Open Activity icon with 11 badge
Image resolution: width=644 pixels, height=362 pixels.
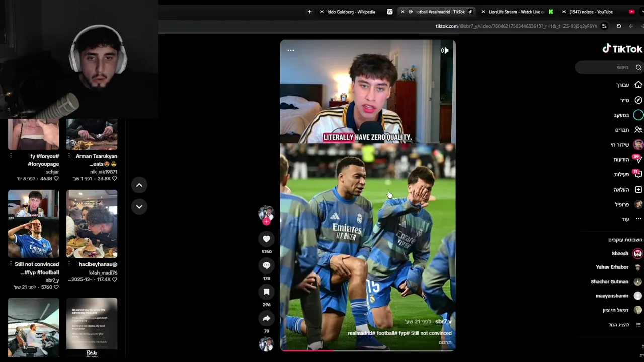(x=637, y=174)
